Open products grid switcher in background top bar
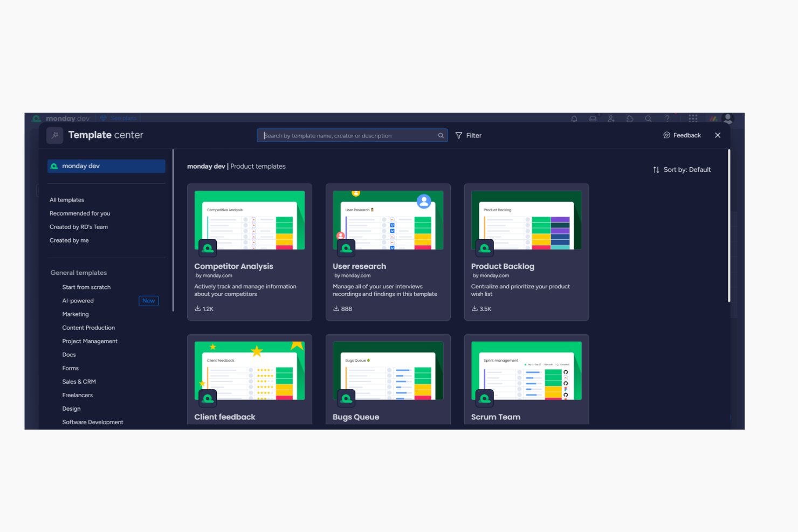Viewport: 798px width, 532px height. pyautogui.click(x=693, y=119)
